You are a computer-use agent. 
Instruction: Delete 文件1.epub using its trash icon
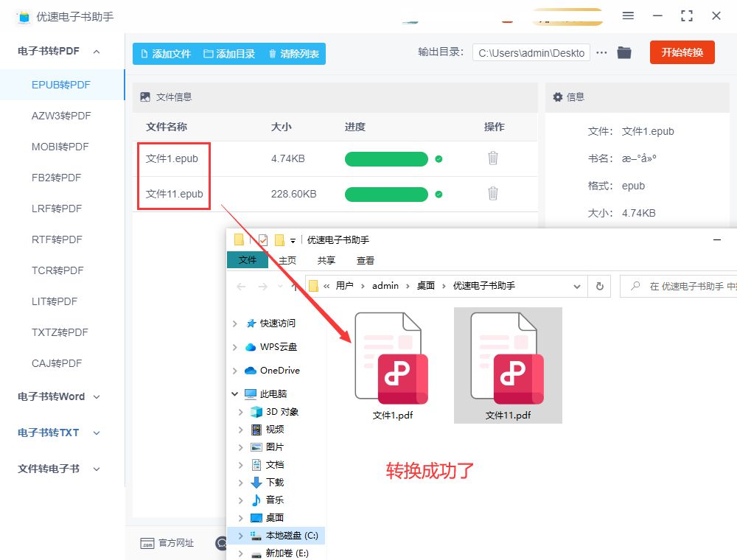(492, 158)
